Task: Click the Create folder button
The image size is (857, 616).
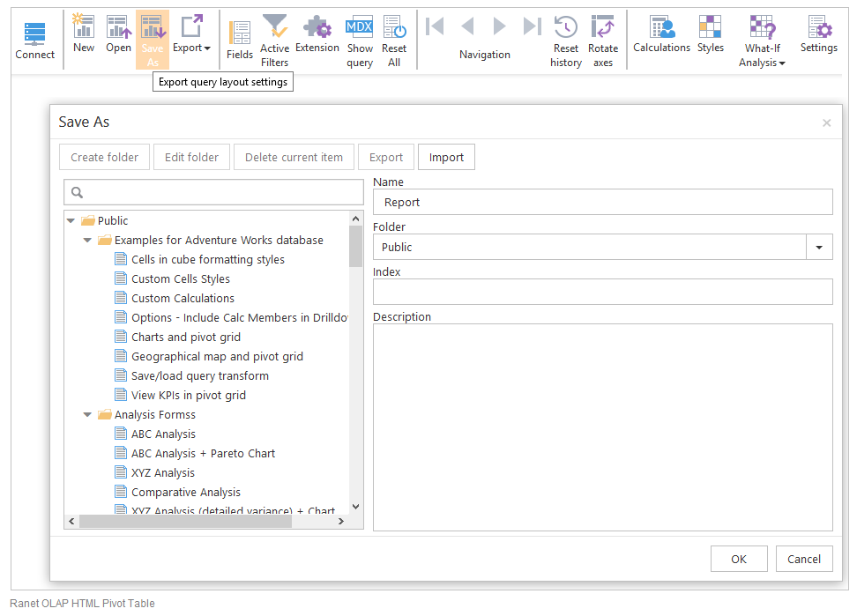Action: [x=104, y=157]
